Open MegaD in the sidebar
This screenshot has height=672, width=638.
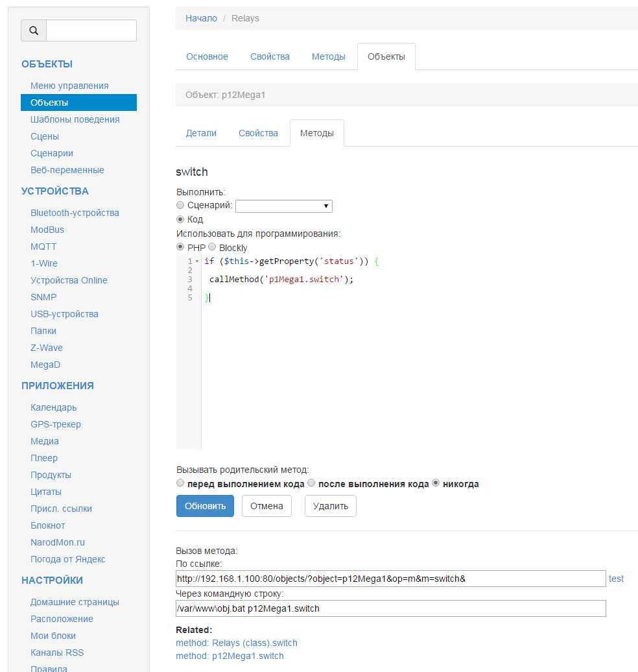click(x=45, y=365)
